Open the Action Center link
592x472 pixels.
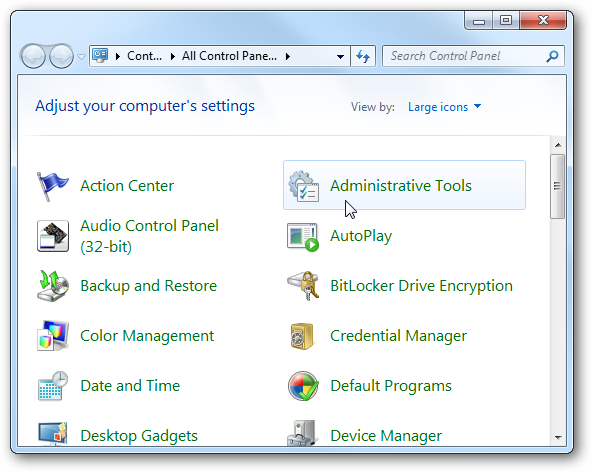tap(127, 186)
